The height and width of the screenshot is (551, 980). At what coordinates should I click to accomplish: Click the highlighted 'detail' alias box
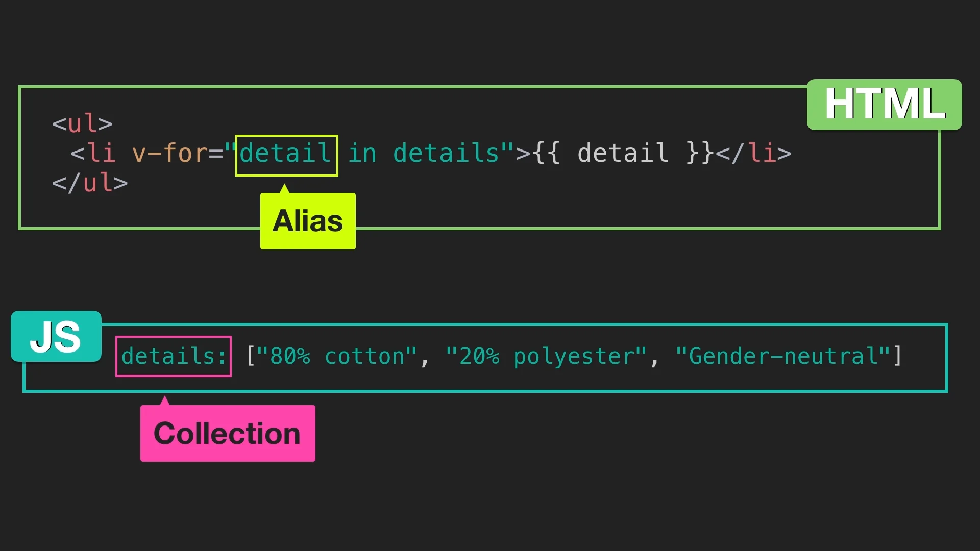(x=286, y=155)
